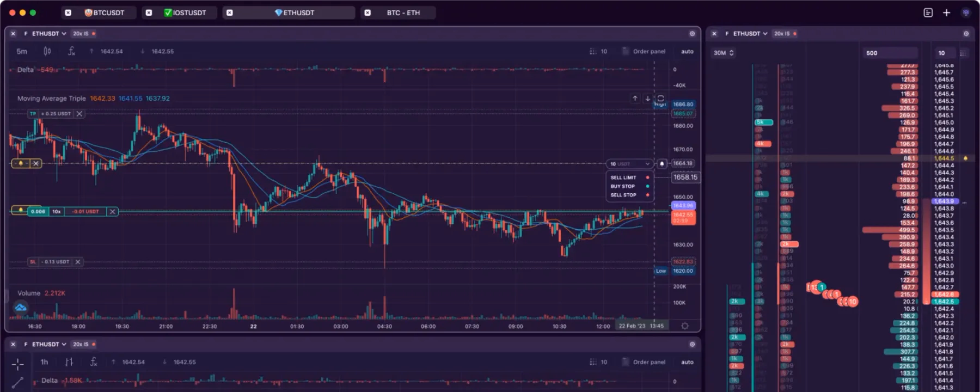Close the -0.01 USDT position line
The height and width of the screenshot is (392, 980).
click(x=112, y=211)
